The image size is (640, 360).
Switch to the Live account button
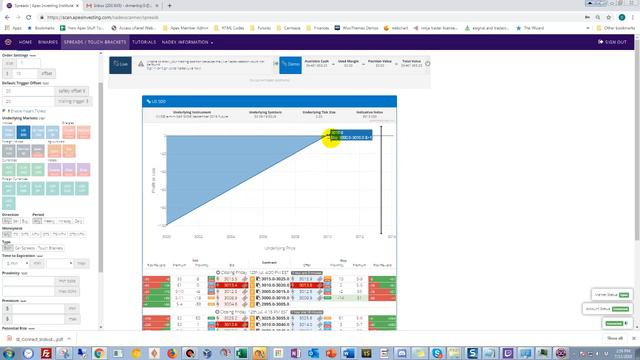point(120,64)
